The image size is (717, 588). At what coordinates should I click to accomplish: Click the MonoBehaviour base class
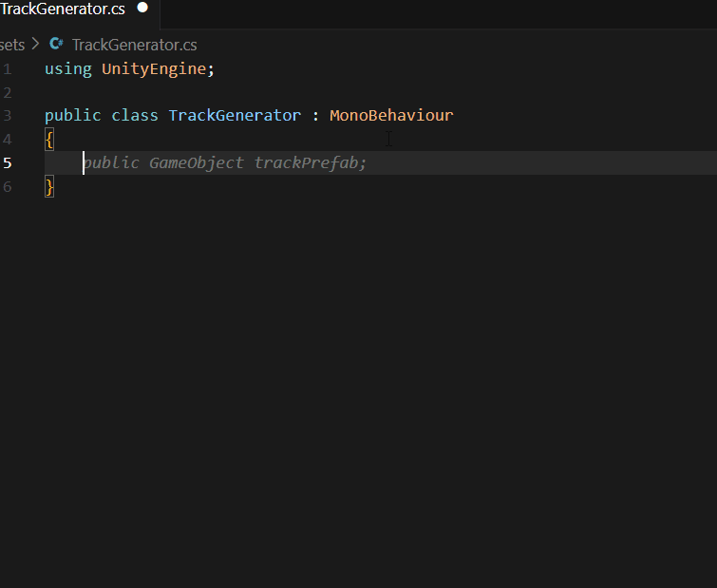pyautogui.click(x=391, y=115)
